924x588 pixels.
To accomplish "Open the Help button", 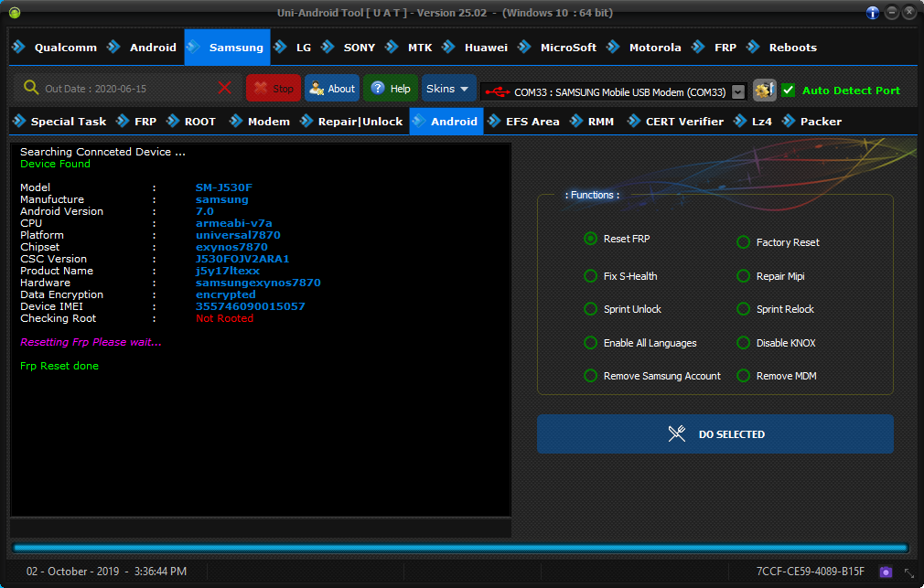I will click(x=391, y=89).
